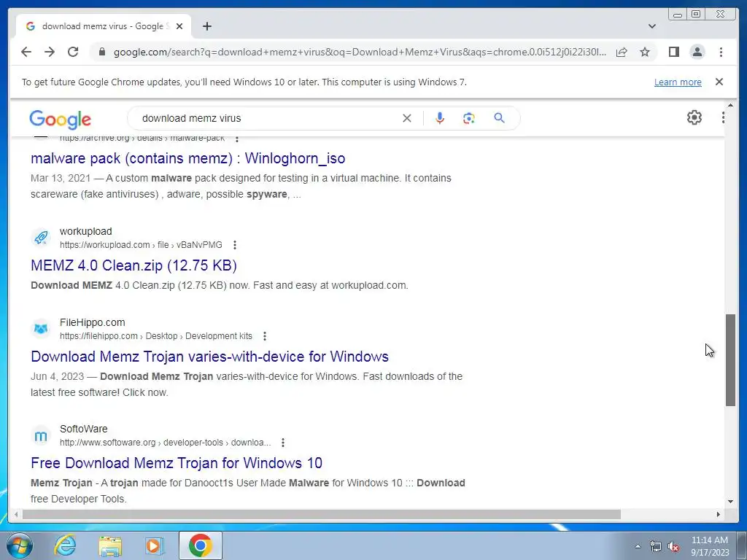Screen dimensions: 747x560
Task: Click the address bar URL
Action: [360, 52]
